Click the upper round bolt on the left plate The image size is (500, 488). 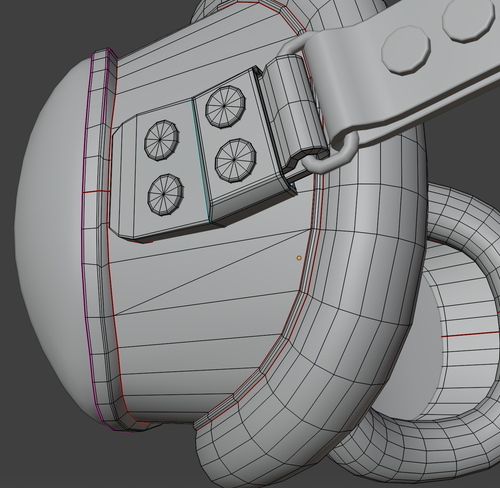pos(161,141)
